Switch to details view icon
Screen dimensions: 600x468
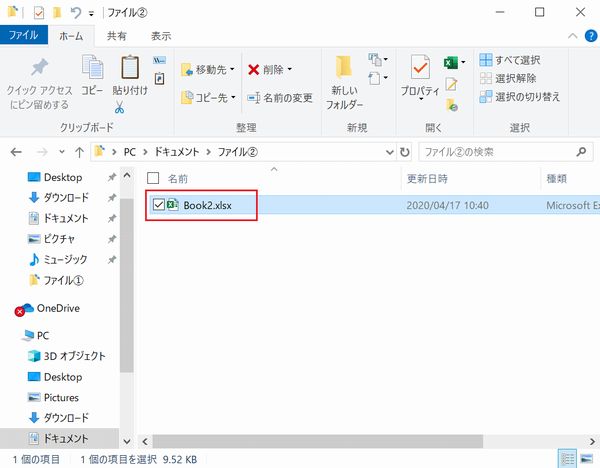click(x=567, y=458)
